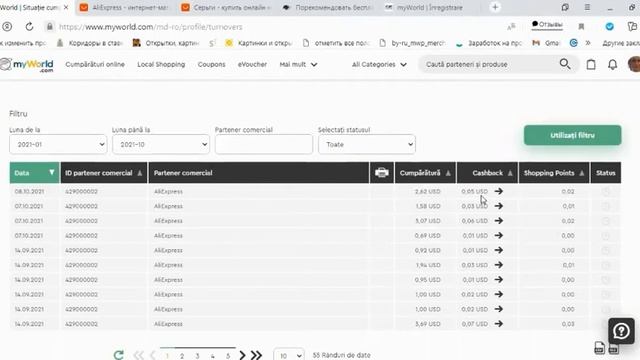
Task: Click the page translate icon
Action: pyautogui.click(x=511, y=27)
